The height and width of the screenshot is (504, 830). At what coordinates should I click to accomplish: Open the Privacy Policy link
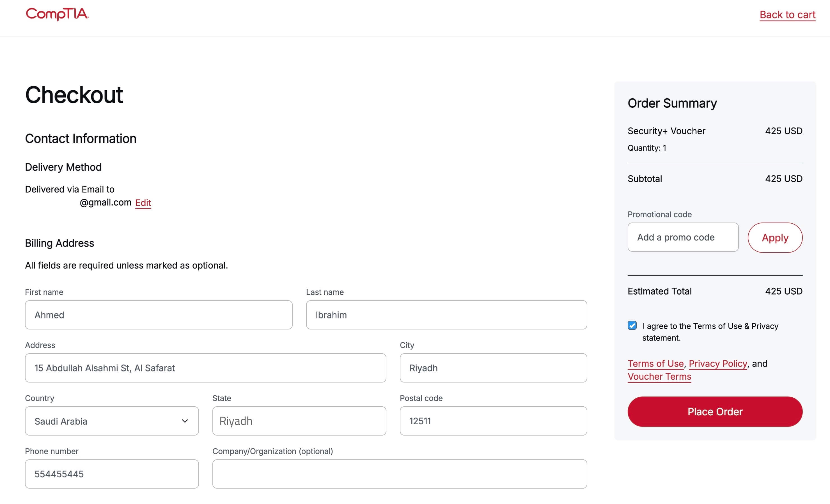(x=717, y=363)
